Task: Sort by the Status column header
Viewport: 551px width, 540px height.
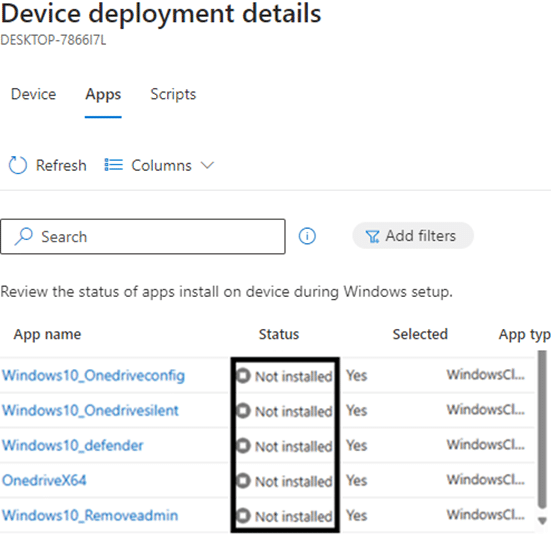Action: pyautogui.click(x=279, y=334)
